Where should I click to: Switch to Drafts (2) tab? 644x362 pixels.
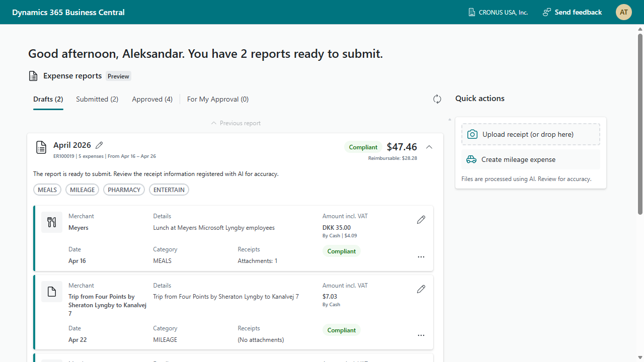(48, 99)
